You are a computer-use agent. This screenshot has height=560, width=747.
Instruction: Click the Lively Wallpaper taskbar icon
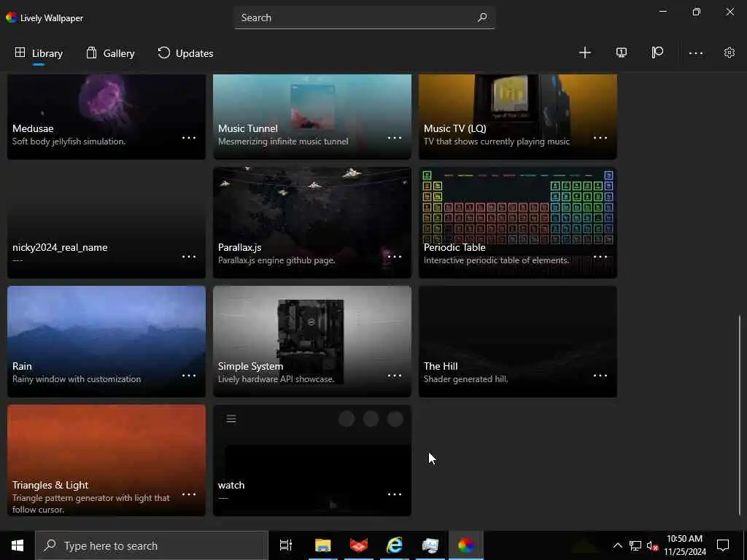coord(466,545)
